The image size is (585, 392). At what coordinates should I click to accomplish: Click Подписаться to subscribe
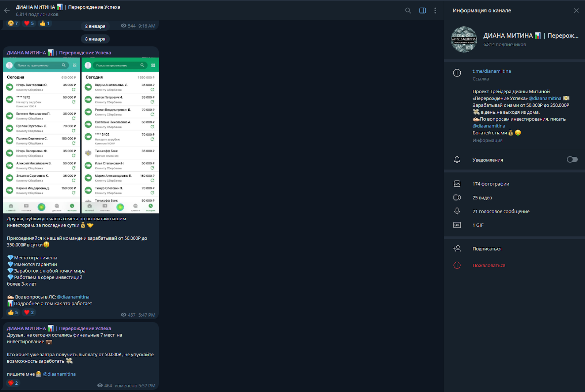click(487, 249)
